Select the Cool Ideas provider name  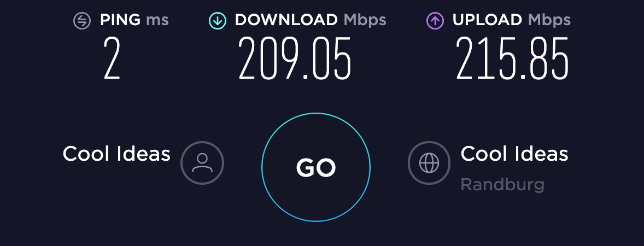116,154
